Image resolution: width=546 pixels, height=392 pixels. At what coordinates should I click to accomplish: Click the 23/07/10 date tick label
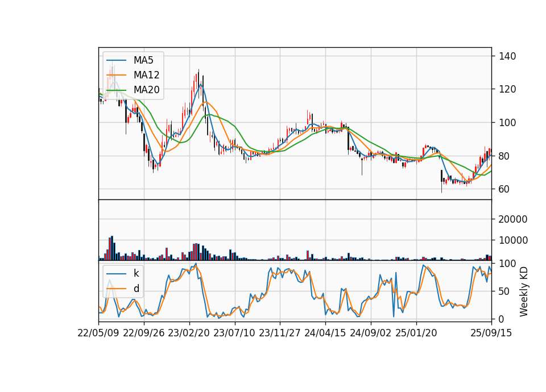234,333
